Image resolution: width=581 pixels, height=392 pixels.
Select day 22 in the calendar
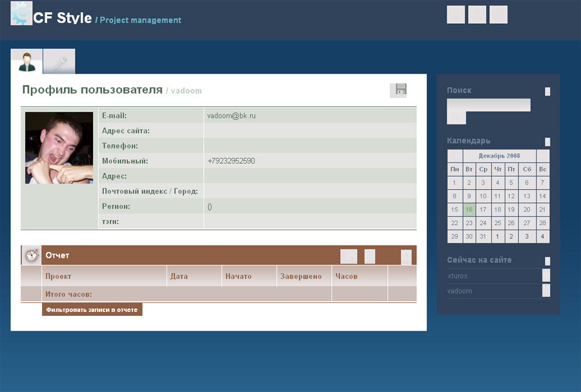[454, 223]
